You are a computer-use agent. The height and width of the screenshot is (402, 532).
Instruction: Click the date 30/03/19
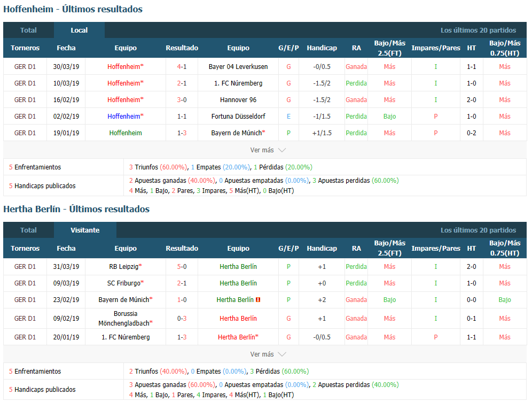click(66, 66)
